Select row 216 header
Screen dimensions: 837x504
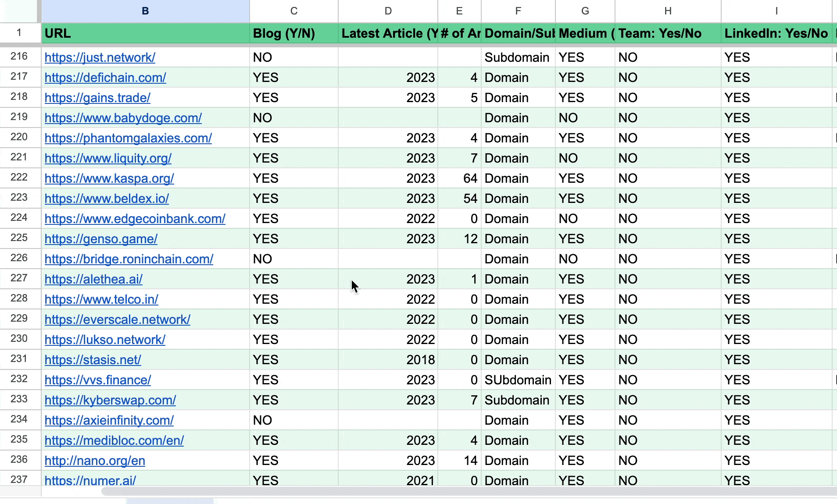tap(19, 57)
